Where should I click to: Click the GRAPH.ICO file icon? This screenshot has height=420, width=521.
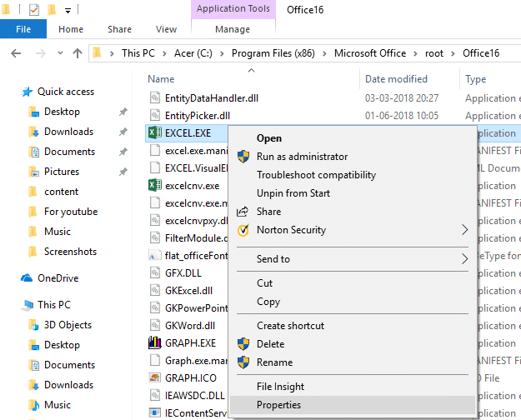[155, 377]
